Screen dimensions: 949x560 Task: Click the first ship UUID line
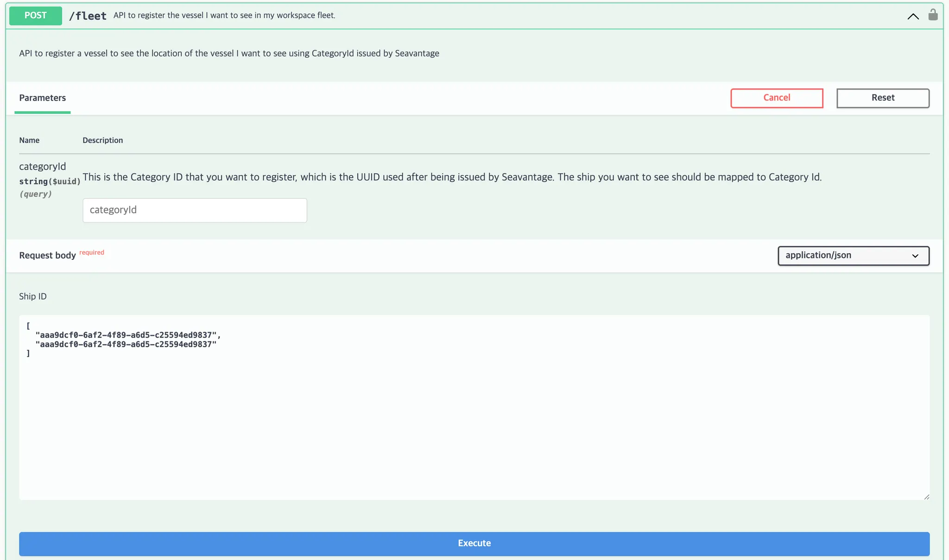pos(126,335)
